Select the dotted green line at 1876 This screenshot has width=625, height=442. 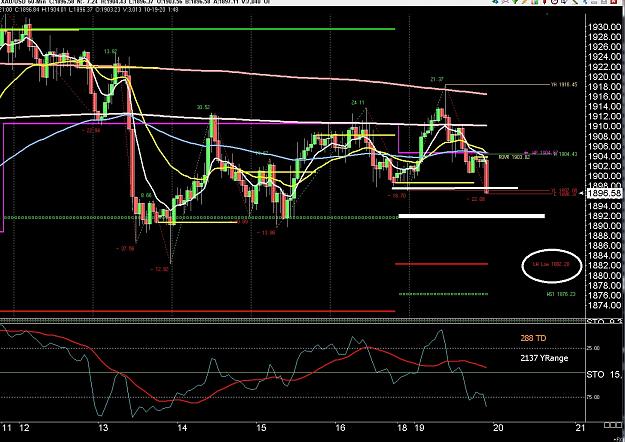coord(443,294)
